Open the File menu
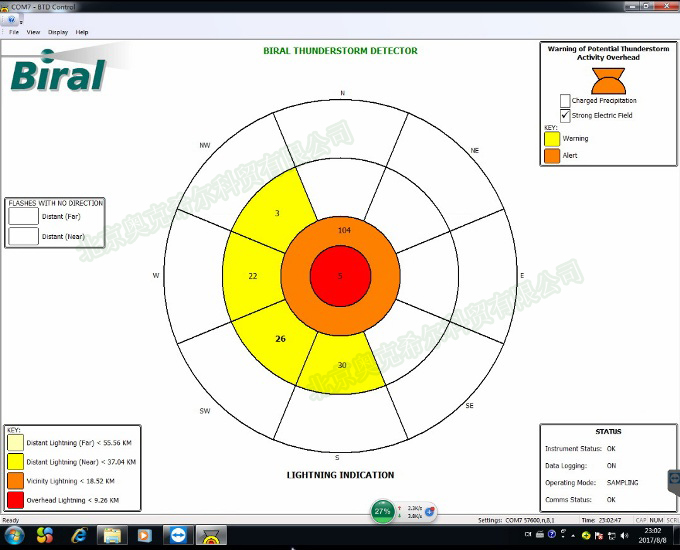Screen dimensions: 680x550 (14, 32)
